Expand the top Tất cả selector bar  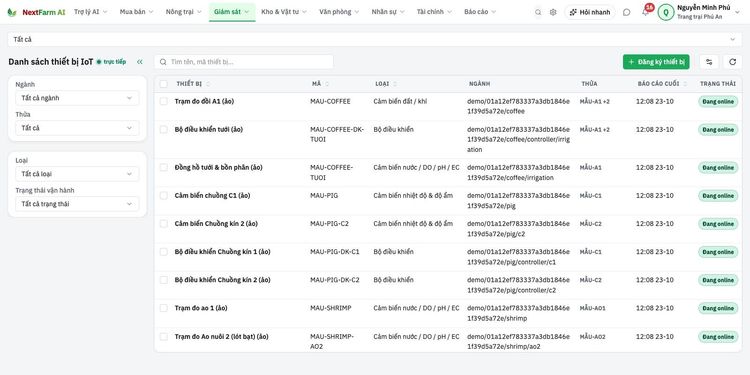pos(375,40)
